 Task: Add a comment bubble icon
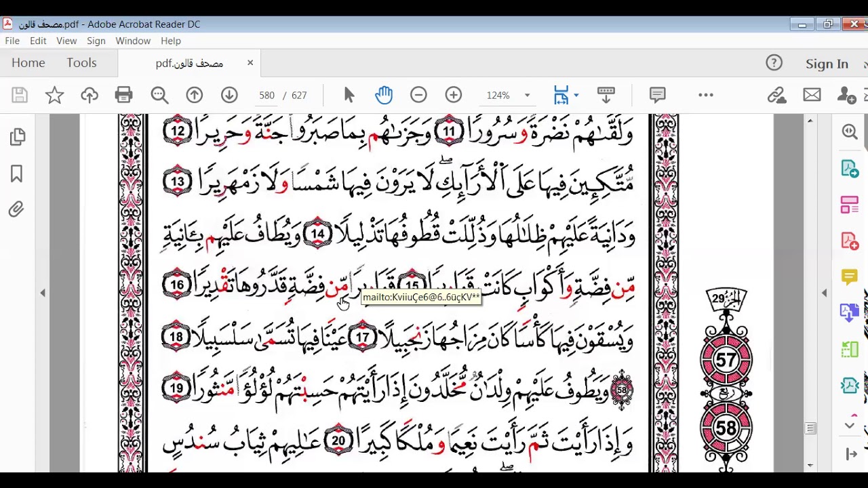point(657,95)
